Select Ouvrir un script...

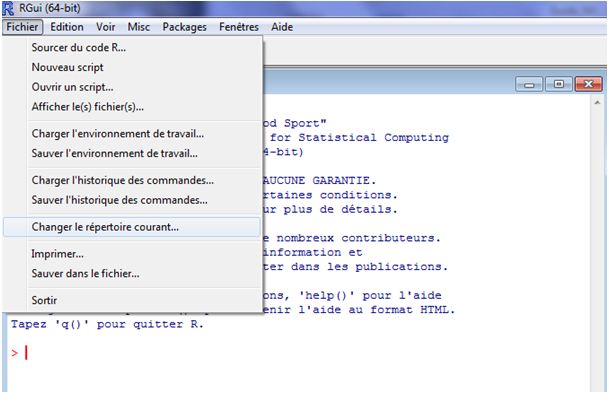(x=132, y=87)
